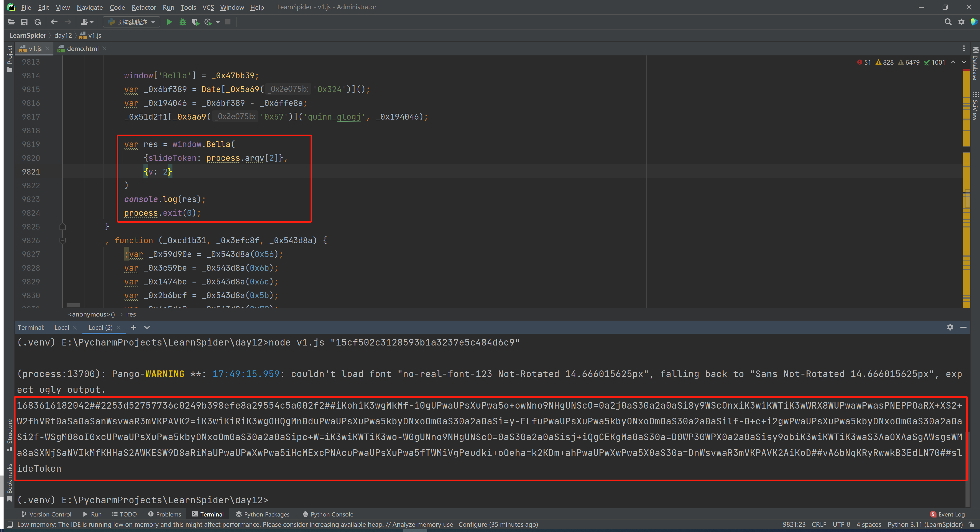Click the 6479 weak warnings indicator
The width and height of the screenshot is (980, 532).
point(909,62)
